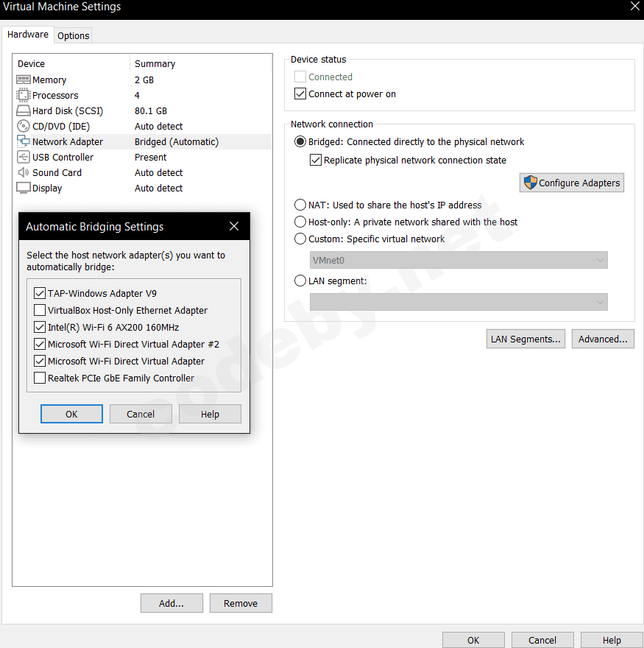Click Cancel in Virtual Machine Settings

coord(542,640)
